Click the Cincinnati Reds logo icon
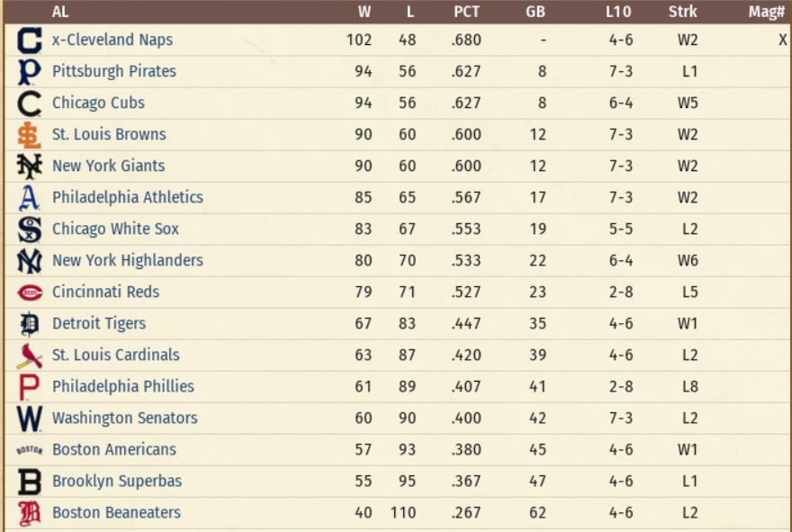The width and height of the screenshot is (792, 532). (30, 293)
